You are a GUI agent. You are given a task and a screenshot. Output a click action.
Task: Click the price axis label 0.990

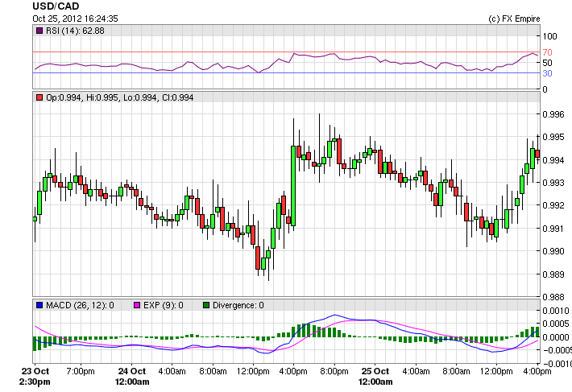pos(553,251)
